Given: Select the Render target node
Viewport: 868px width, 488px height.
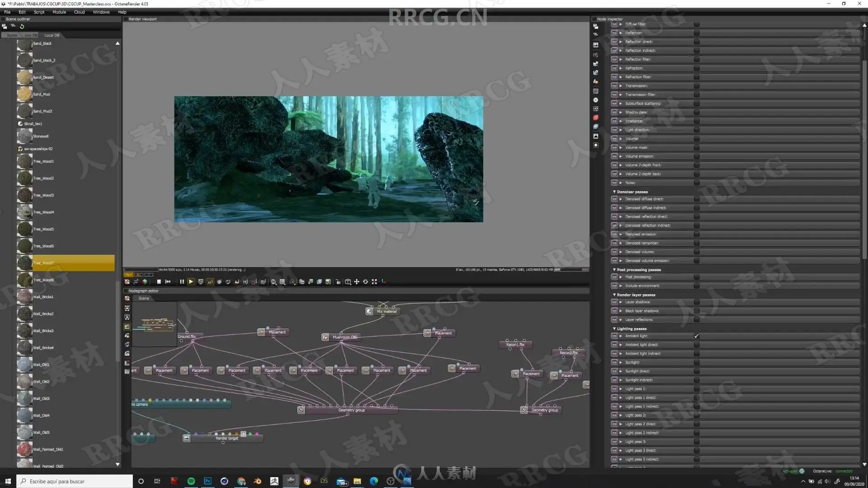Looking at the screenshot, I should click(x=226, y=438).
